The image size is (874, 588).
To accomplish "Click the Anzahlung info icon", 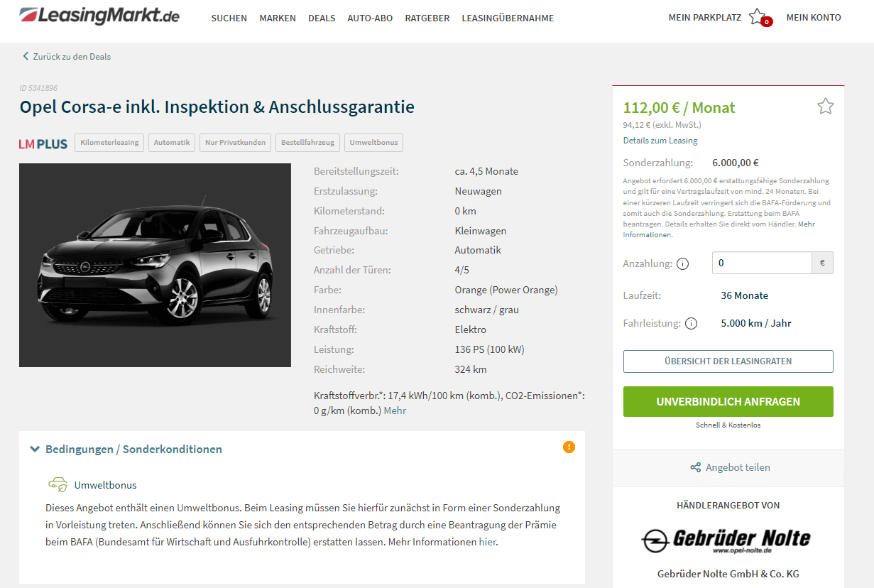I will tap(683, 263).
